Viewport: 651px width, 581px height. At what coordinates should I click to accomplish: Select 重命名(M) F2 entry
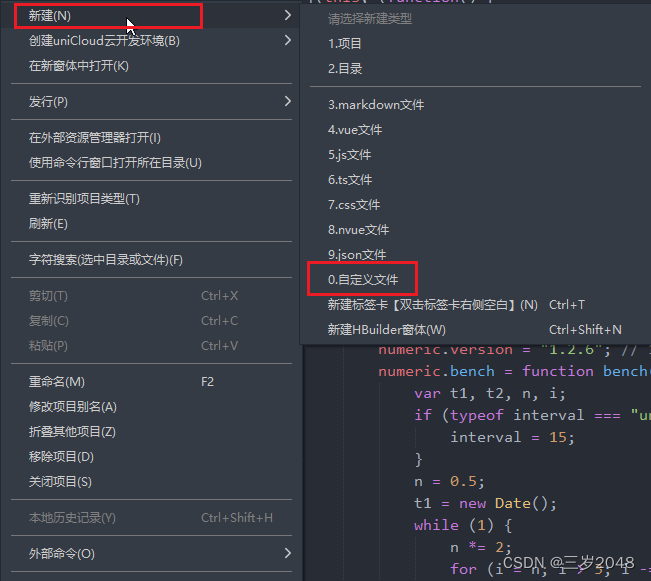151,382
